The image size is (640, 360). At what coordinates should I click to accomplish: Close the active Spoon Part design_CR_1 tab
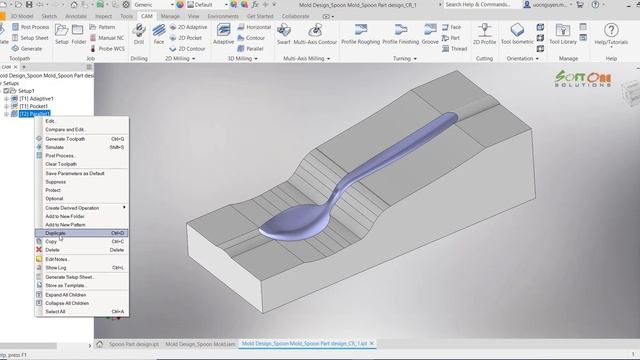[x=372, y=344]
